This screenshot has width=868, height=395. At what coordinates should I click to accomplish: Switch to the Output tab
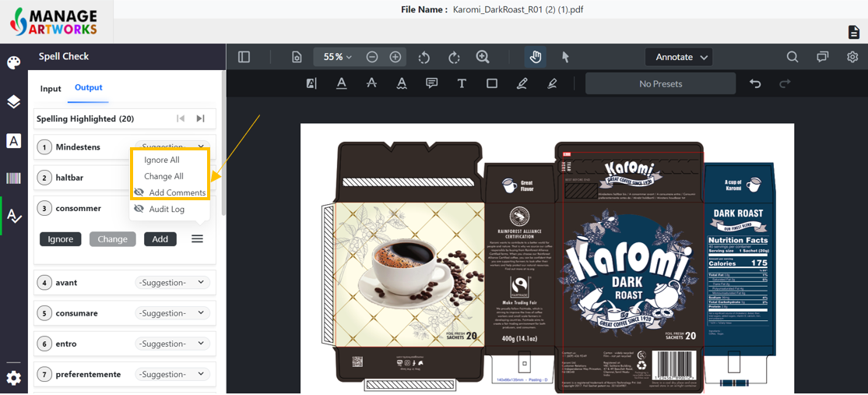point(89,87)
